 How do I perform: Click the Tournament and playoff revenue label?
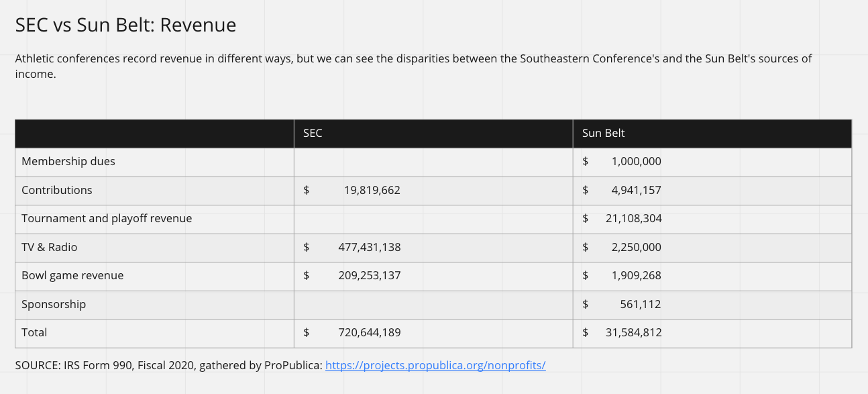(107, 219)
